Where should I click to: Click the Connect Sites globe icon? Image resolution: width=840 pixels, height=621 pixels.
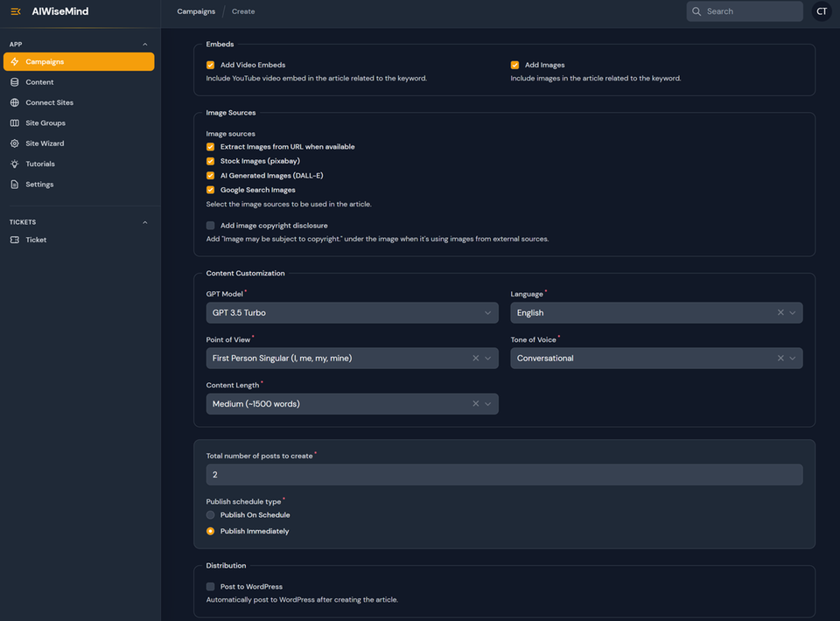15,102
